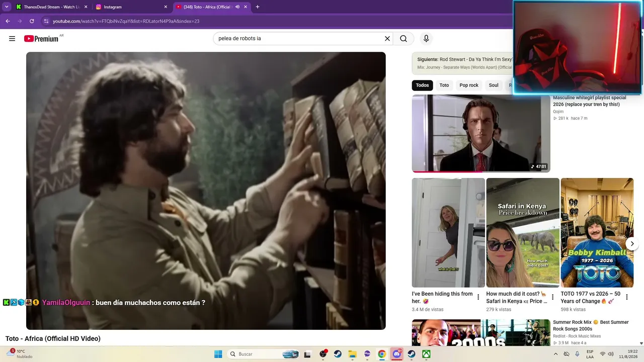Go to YouTube Premium home logo
The width and height of the screenshot is (644, 362).
tap(41, 39)
